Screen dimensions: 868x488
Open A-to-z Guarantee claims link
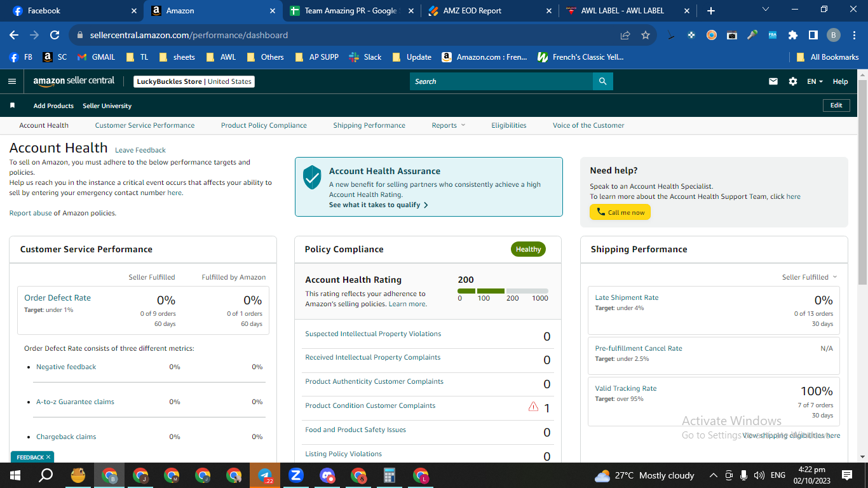tap(75, 402)
